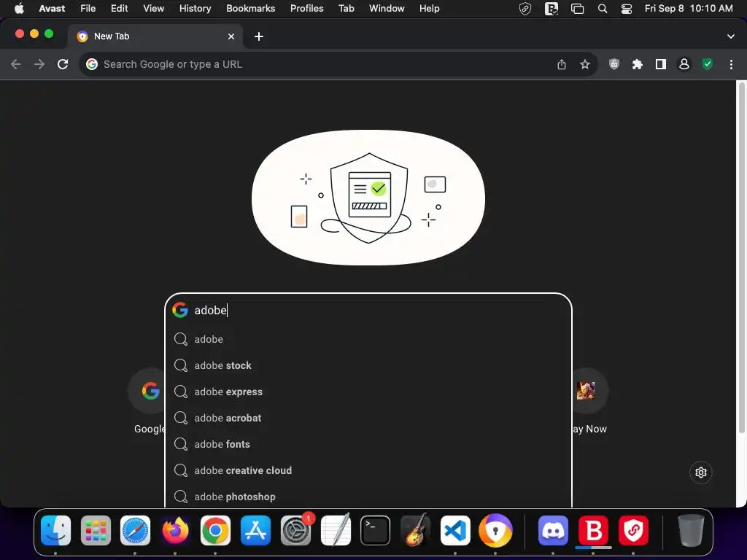
Task: Reload the current page
Action: pos(63,64)
